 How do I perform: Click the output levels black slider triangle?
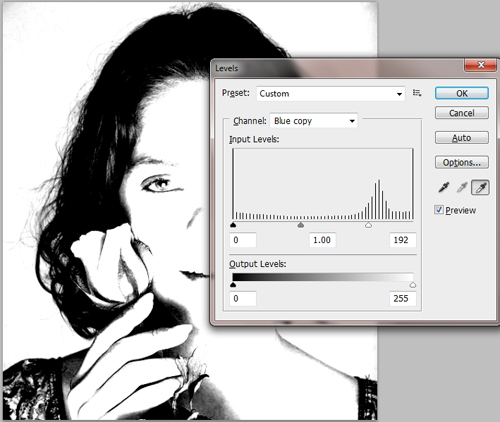233,285
